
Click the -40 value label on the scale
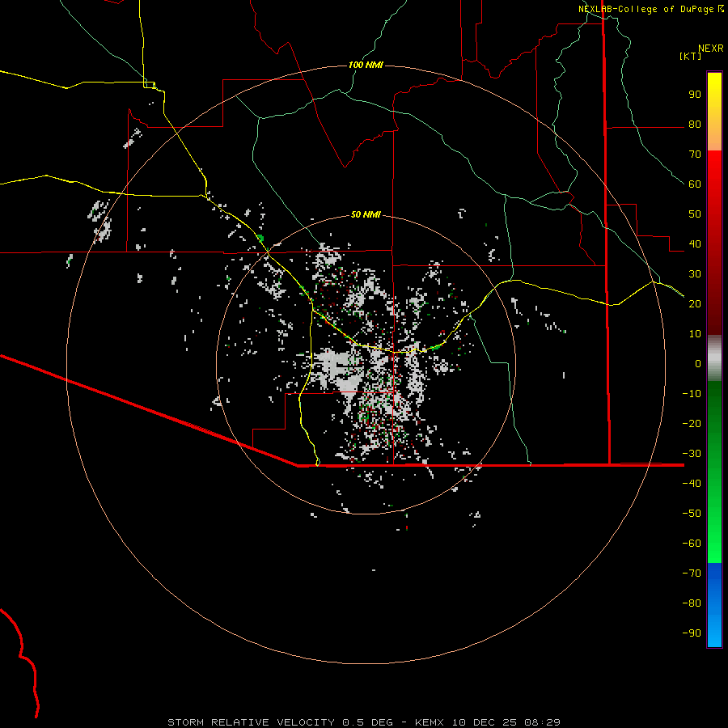click(692, 484)
